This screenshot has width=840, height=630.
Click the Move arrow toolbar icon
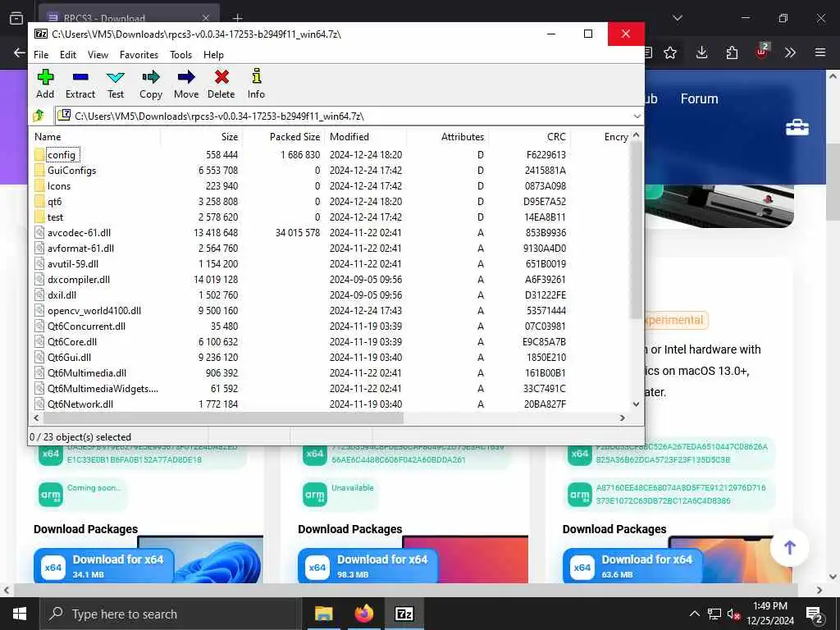click(x=186, y=77)
